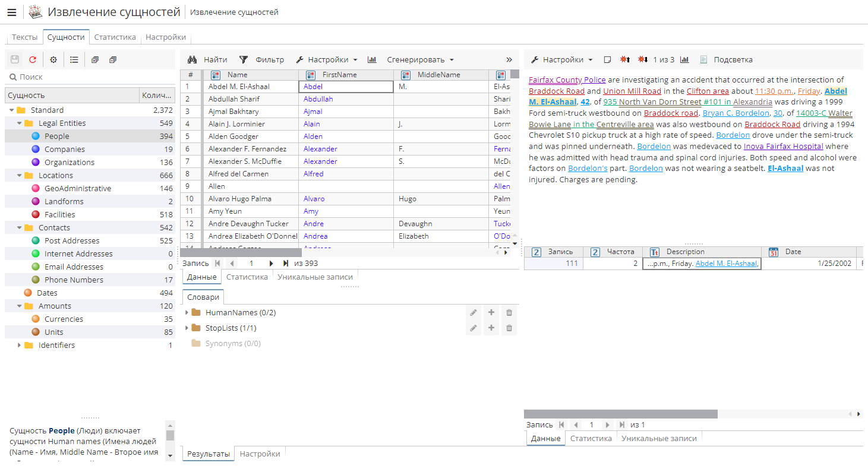Select the 'Alvaro Hugo Palma' name cell
Viewport: 868px width, 466px height.
click(251, 199)
